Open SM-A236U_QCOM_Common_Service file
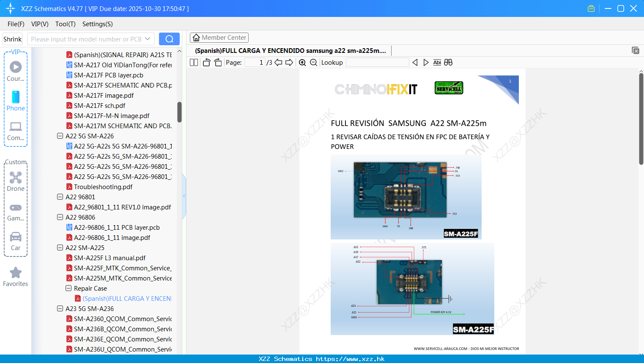Image resolution: width=644 pixels, height=363 pixels. (x=123, y=349)
